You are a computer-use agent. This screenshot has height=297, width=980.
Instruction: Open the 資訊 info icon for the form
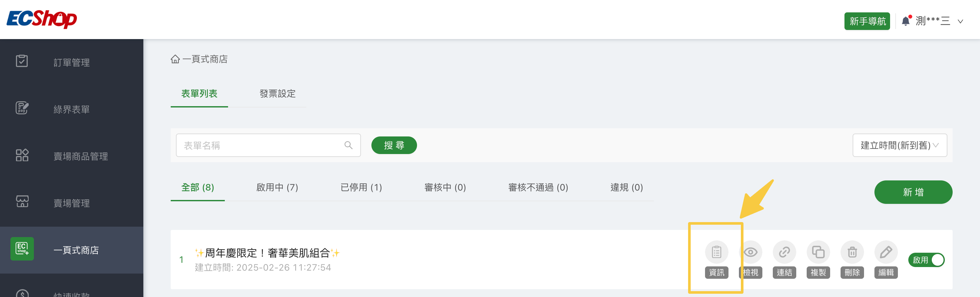coord(716,252)
